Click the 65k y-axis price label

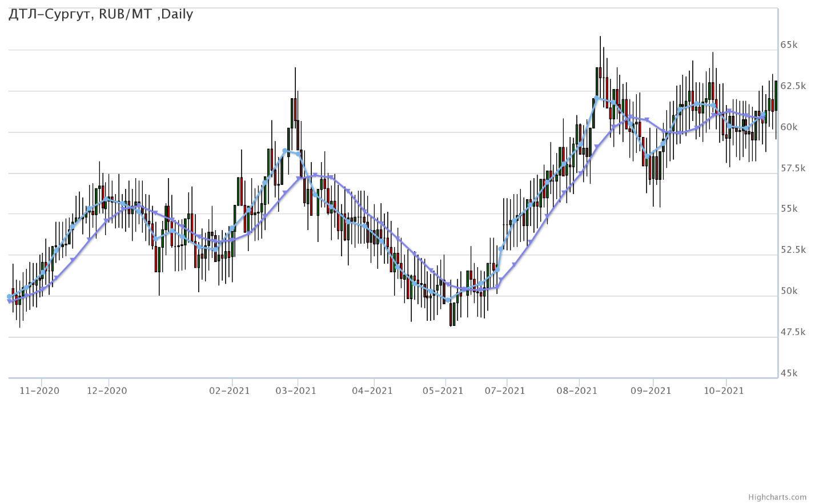tap(789, 45)
